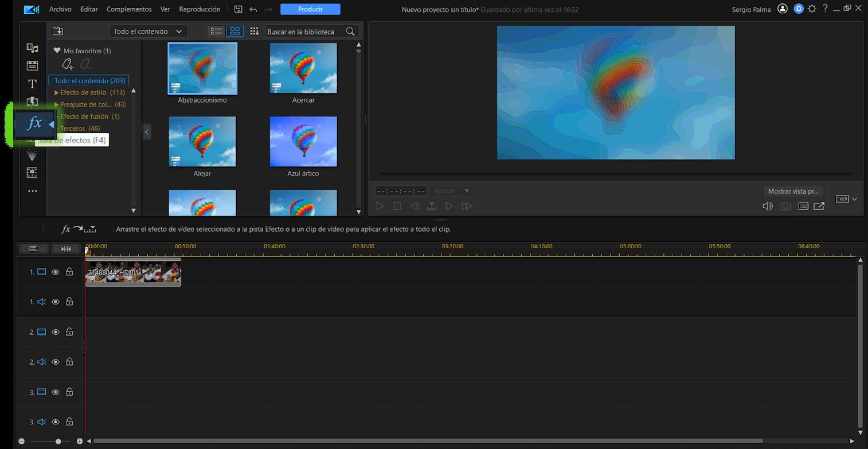Toggle eye of audio track 1
868x449 pixels.
(56, 302)
